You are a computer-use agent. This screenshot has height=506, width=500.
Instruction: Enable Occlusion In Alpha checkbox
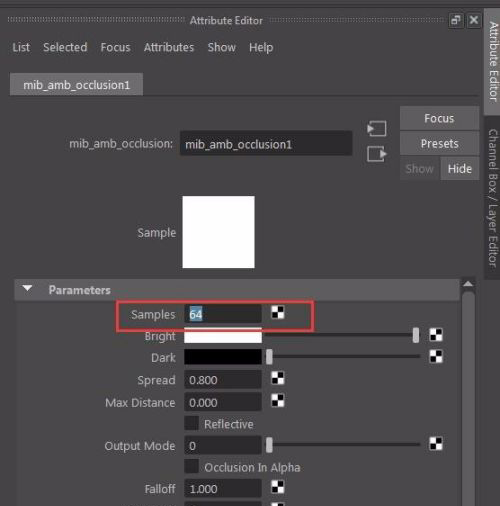coord(191,466)
